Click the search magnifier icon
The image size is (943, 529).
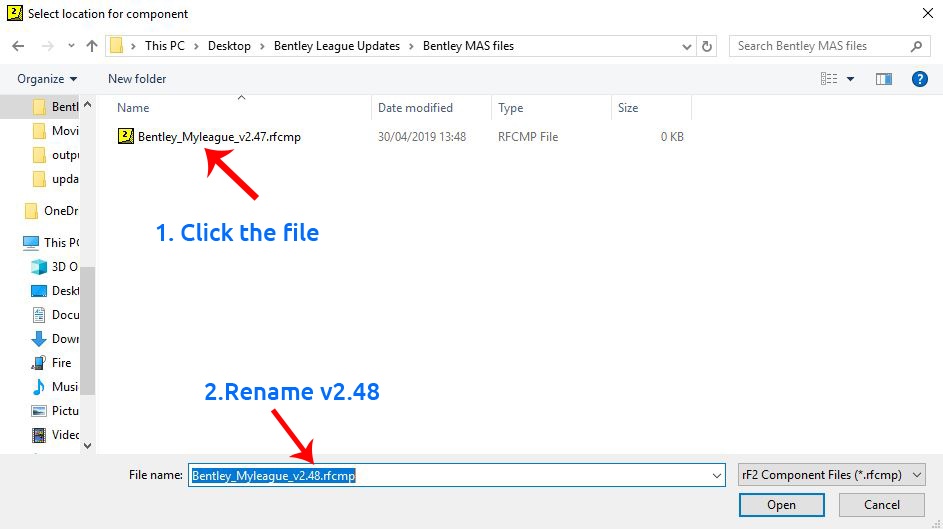pyautogui.click(x=916, y=46)
